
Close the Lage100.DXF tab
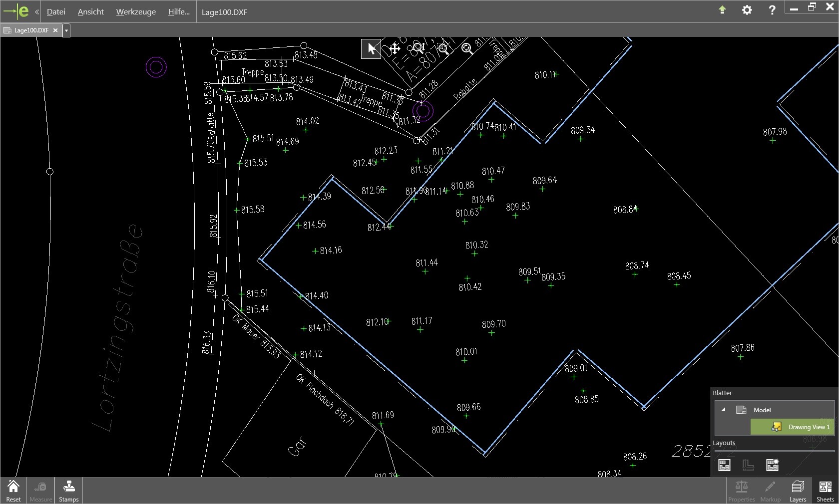pos(55,30)
